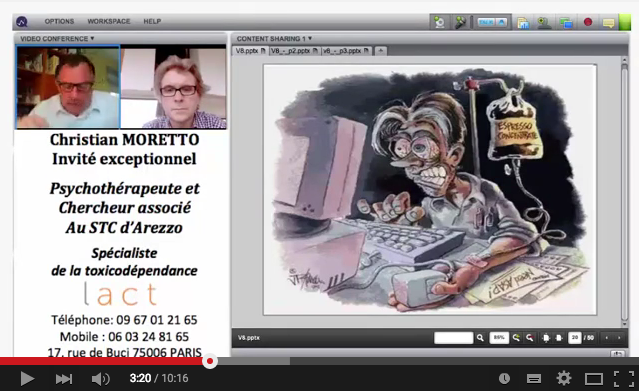Click the webcam icon in top toolbar
The width and height of the screenshot is (639, 391).
(439, 22)
